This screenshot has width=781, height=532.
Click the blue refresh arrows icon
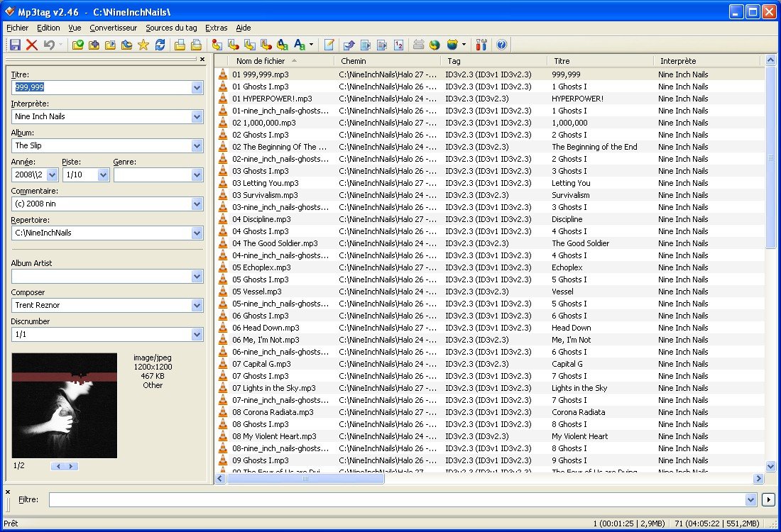tap(160, 45)
